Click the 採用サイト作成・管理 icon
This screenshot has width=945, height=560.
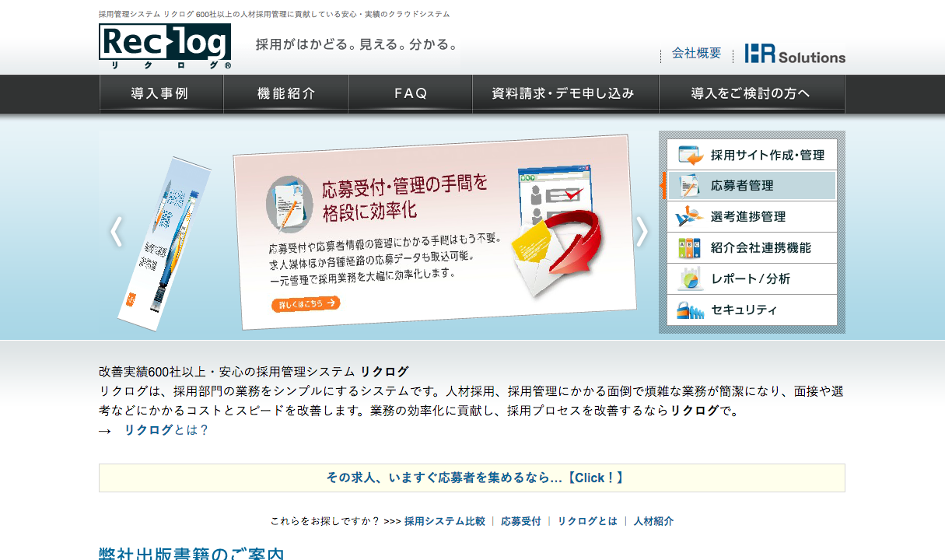point(690,155)
